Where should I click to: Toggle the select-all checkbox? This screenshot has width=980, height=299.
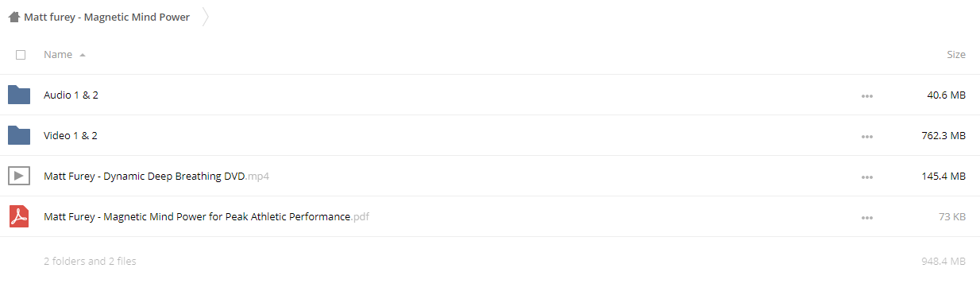pos(21,55)
